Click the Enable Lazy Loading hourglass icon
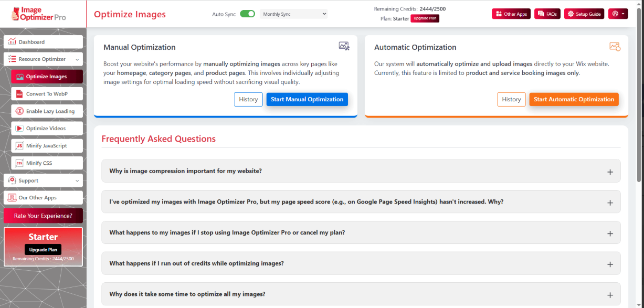Image resolution: width=644 pixels, height=308 pixels. coord(19,111)
